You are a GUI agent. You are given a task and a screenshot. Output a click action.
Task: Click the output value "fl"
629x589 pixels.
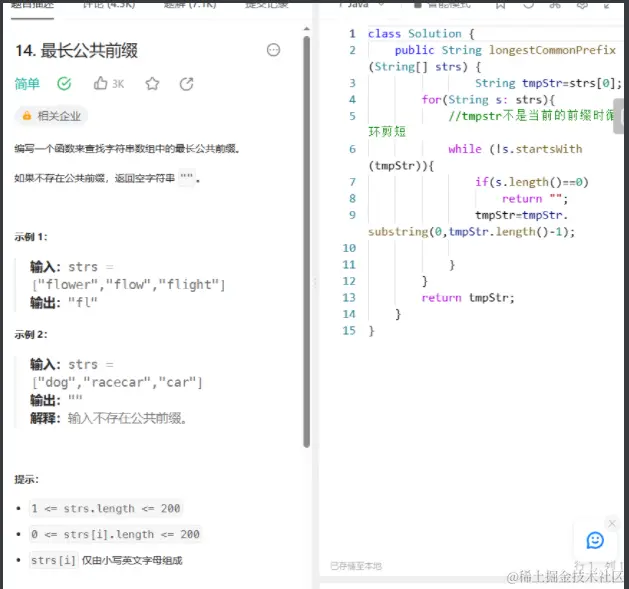[83, 302]
